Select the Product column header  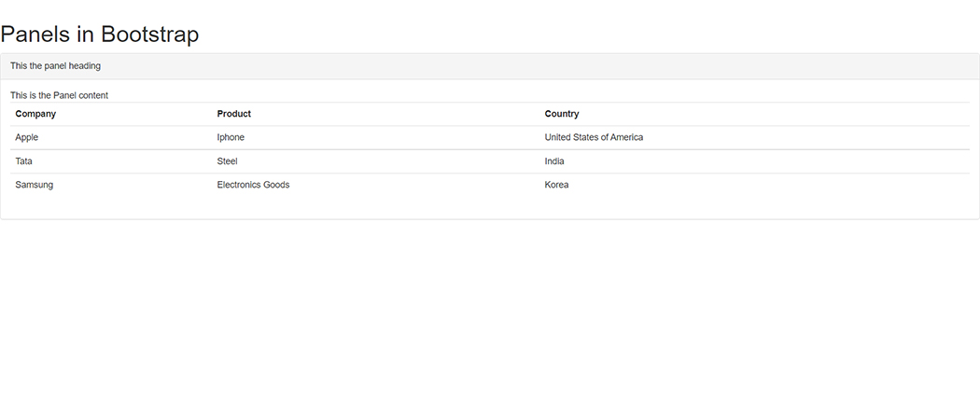coord(233,114)
